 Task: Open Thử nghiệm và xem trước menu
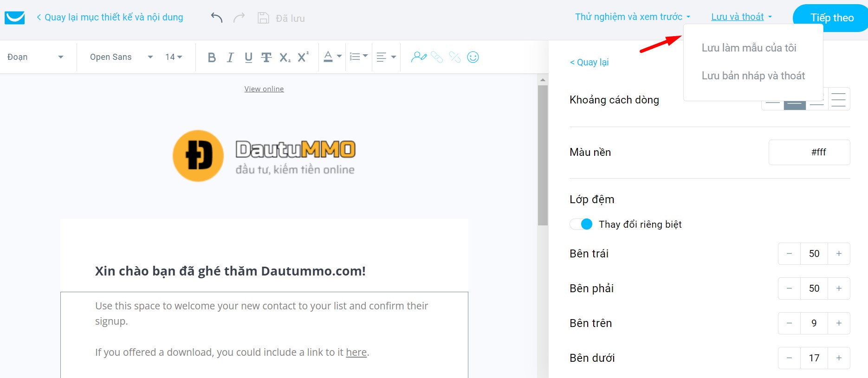coord(633,17)
